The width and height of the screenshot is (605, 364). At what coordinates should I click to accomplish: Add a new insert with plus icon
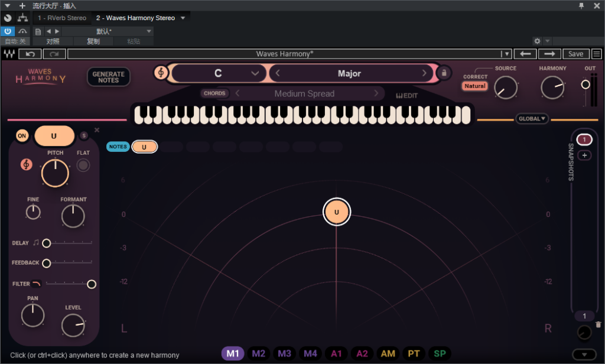[22, 6]
